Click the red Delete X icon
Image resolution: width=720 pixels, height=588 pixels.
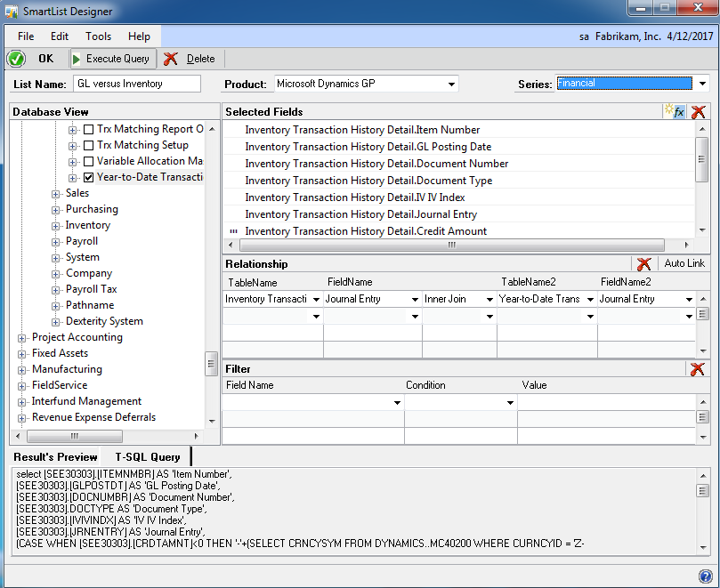point(169,59)
